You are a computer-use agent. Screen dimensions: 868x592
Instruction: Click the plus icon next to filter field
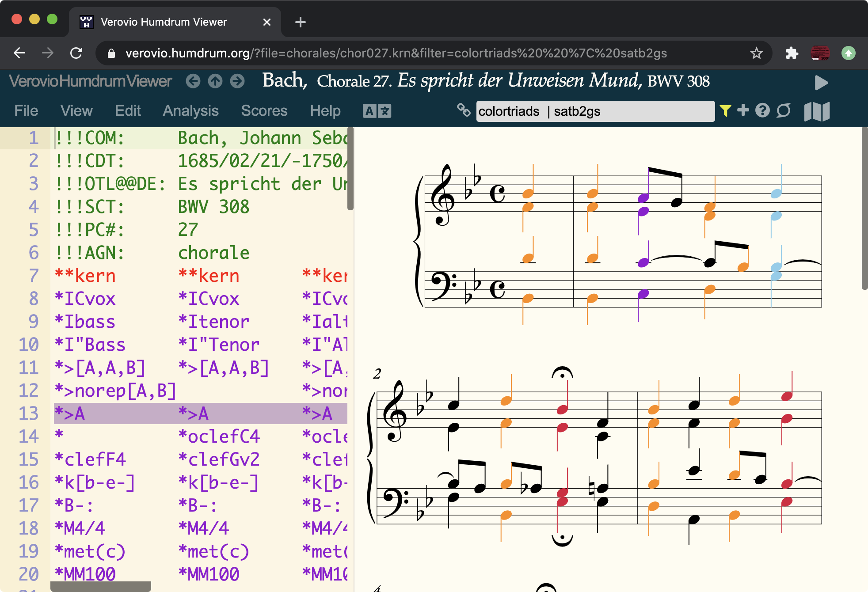click(744, 111)
